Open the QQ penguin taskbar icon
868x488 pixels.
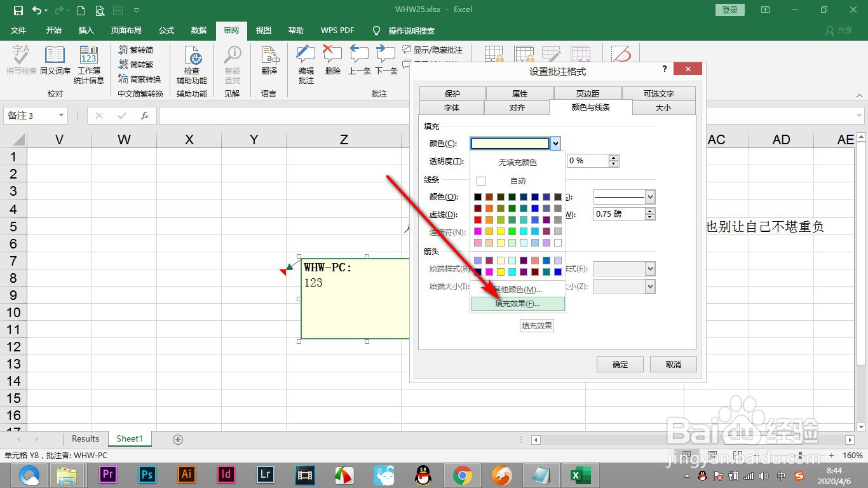pyautogui.click(x=423, y=475)
